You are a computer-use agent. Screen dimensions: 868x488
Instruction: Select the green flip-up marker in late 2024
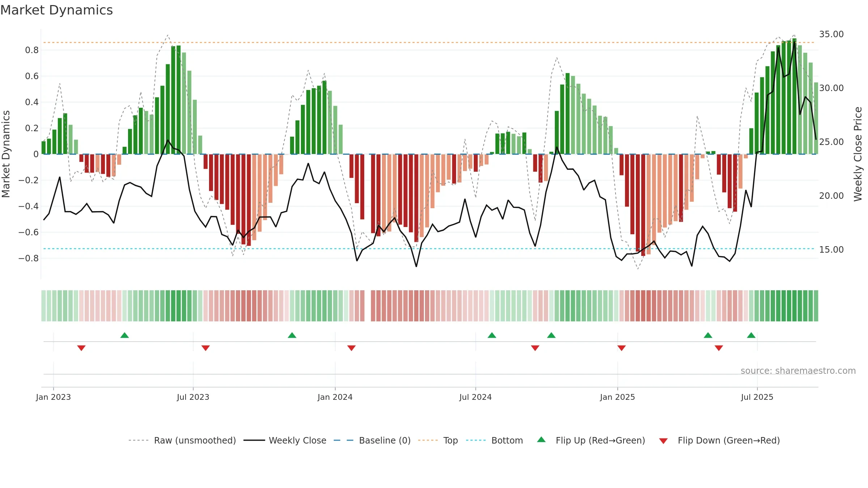pyautogui.click(x=551, y=335)
